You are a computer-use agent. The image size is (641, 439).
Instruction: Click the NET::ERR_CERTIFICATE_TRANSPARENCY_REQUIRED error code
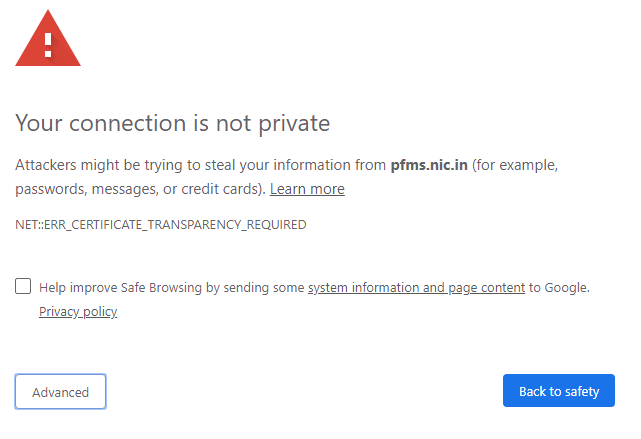[x=161, y=225]
